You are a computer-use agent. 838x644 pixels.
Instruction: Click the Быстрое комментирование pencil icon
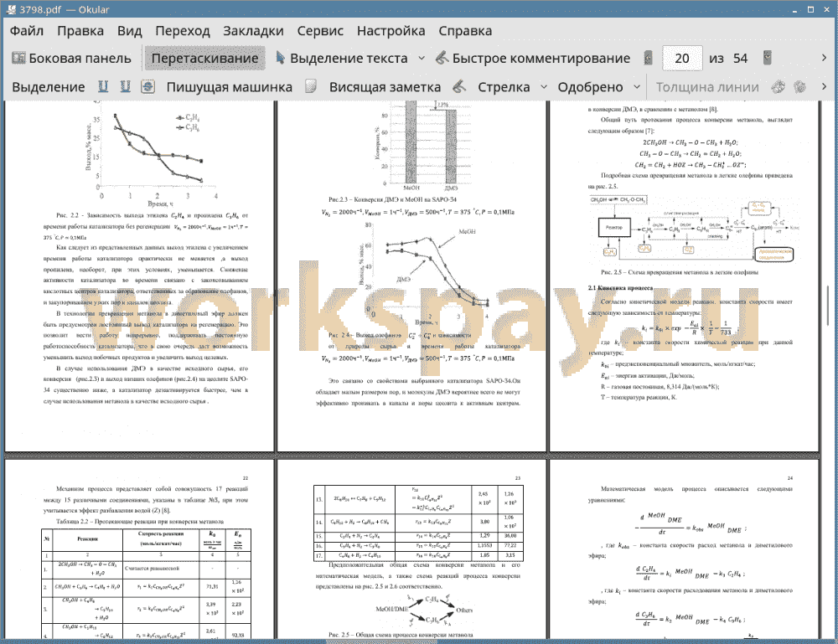(442, 58)
